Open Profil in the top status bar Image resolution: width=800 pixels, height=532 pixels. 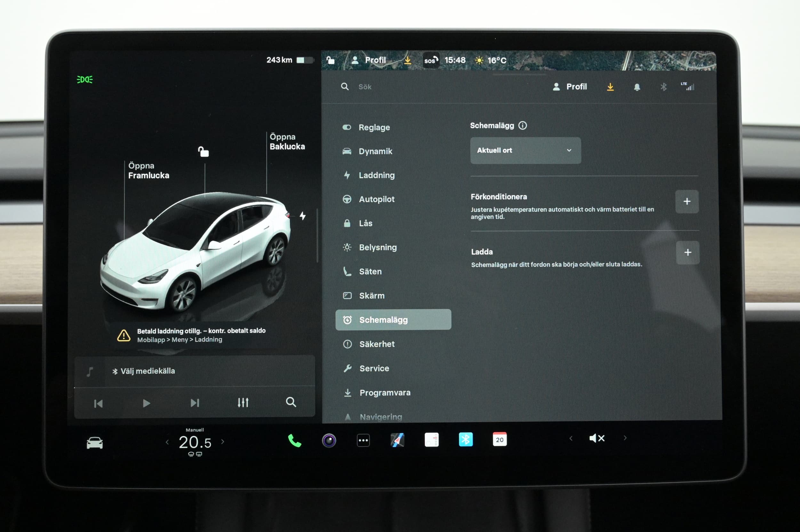coord(369,60)
